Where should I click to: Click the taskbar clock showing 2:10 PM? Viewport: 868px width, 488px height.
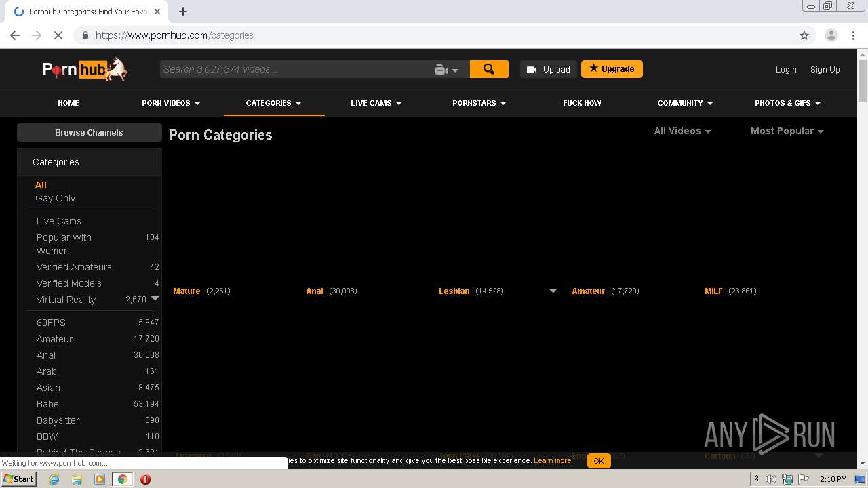click(x=833, y=479)
